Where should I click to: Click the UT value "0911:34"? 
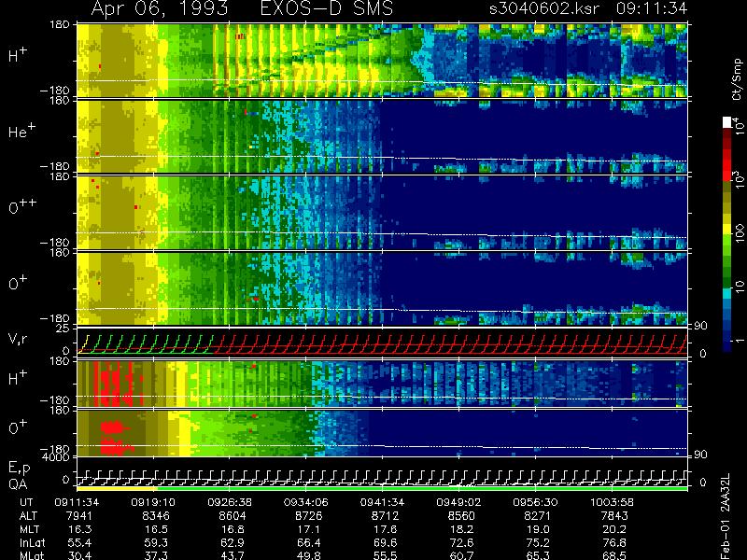(77, 502)
